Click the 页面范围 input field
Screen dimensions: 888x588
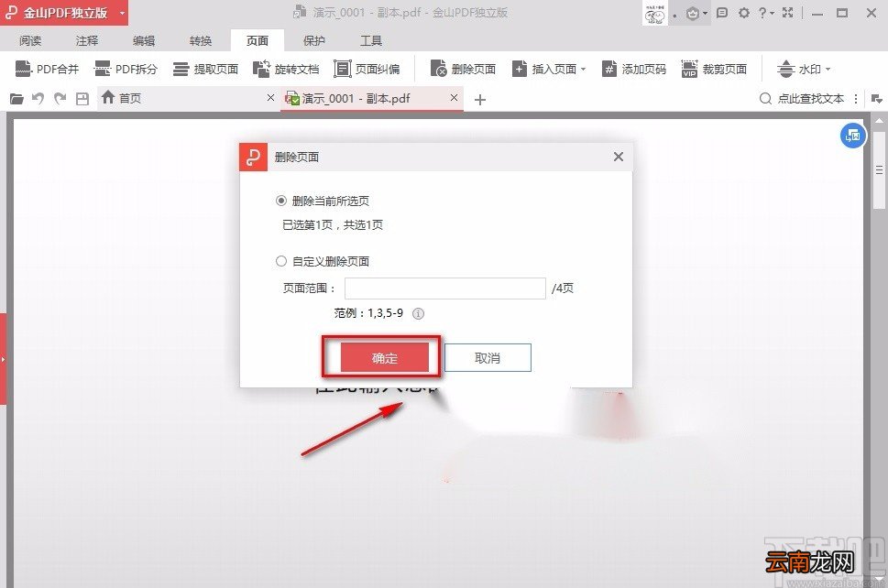coord(445,289)
